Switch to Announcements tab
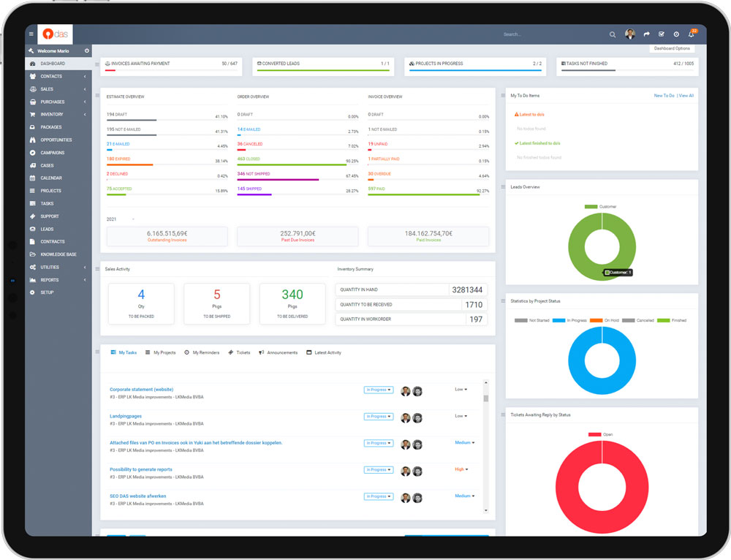Image resolution: width=731 pixels, height=560 pixels. tap(279, 352)
